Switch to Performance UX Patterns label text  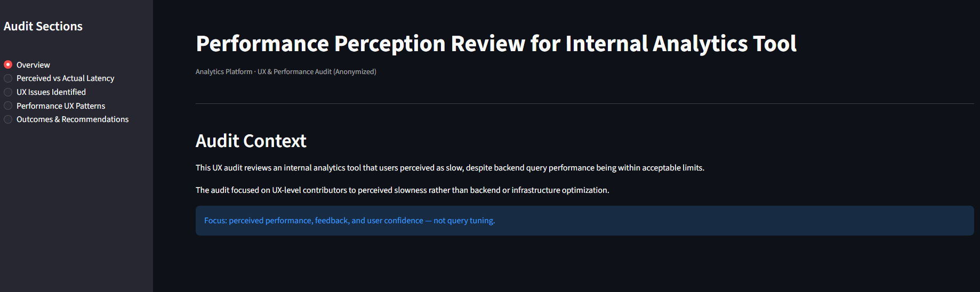coord(61,106)
